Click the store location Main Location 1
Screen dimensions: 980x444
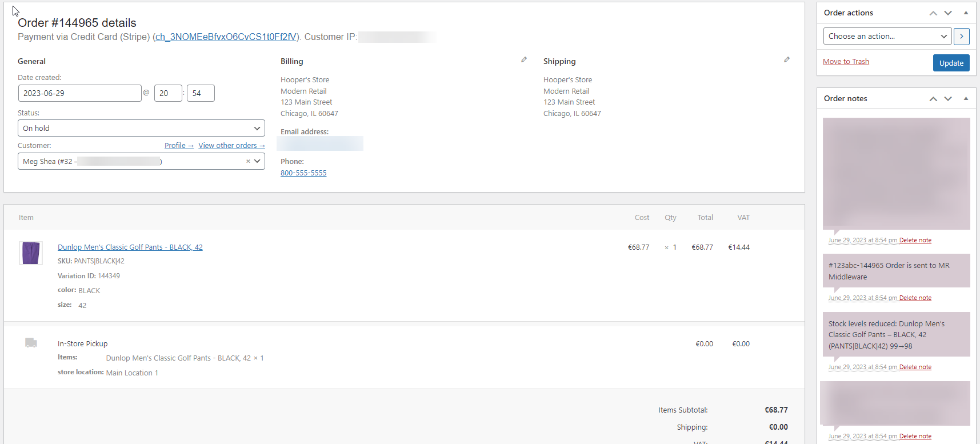pyautogui.click(x=132, y=373)
